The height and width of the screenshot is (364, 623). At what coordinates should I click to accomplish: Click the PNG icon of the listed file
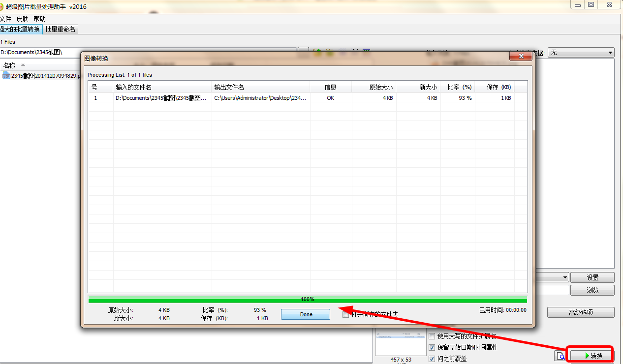tap(6, 76)
